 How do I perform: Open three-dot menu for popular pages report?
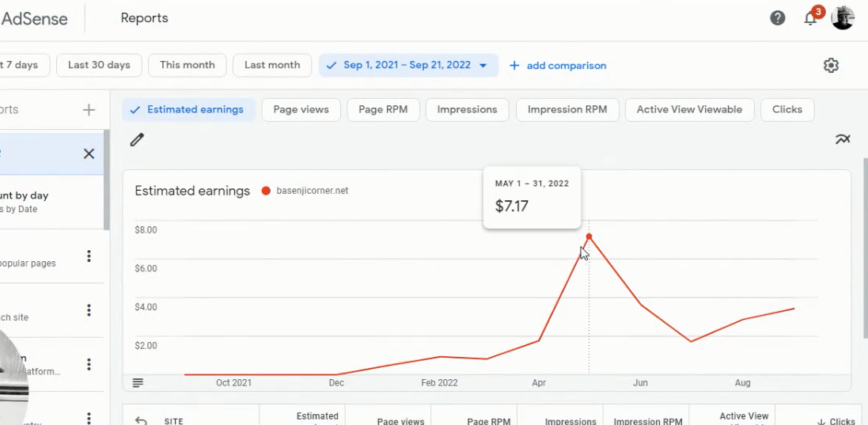pyautogui.click(x=89, y=256)
